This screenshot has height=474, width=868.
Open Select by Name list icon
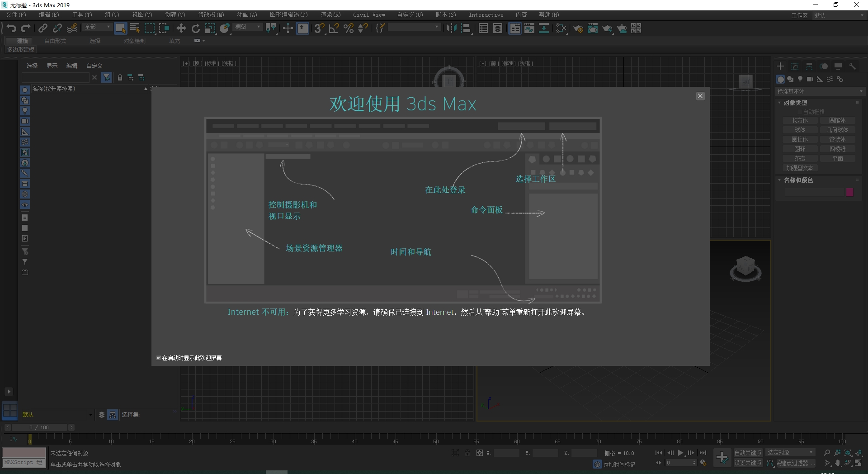[x=135, y=28]
